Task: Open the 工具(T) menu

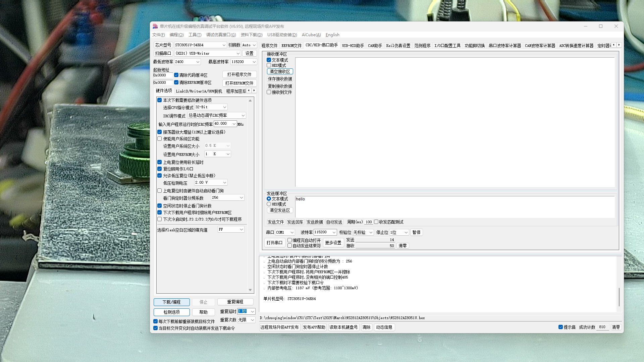Action: pos(195,35)
